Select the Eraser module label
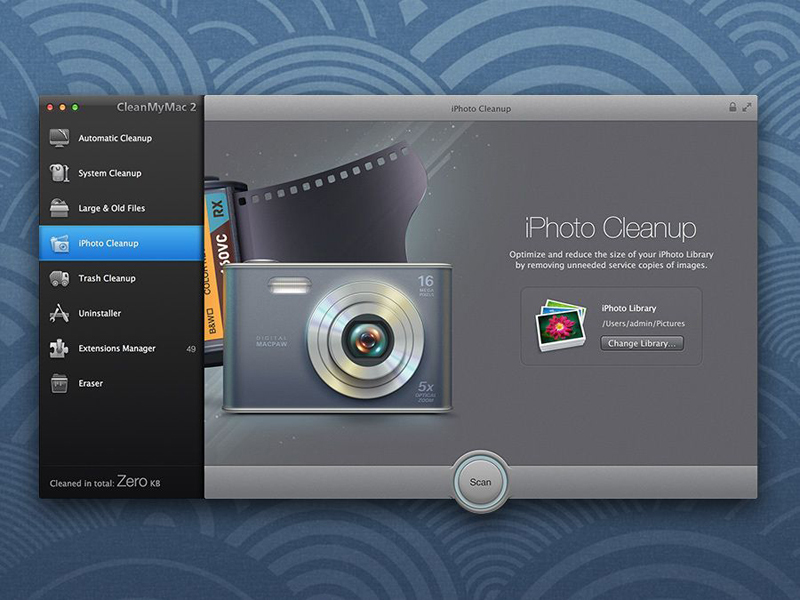800x600 pixels. tap(90, 383)
